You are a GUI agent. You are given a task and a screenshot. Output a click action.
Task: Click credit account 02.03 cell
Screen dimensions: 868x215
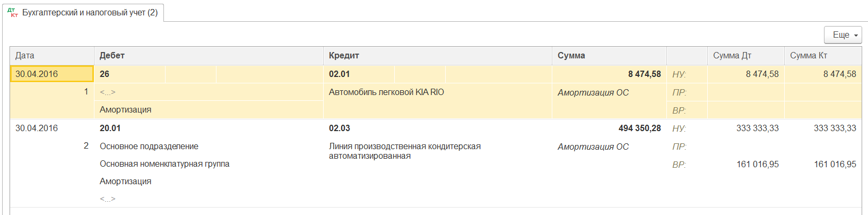pyautogui.click(x=340, y=128)
